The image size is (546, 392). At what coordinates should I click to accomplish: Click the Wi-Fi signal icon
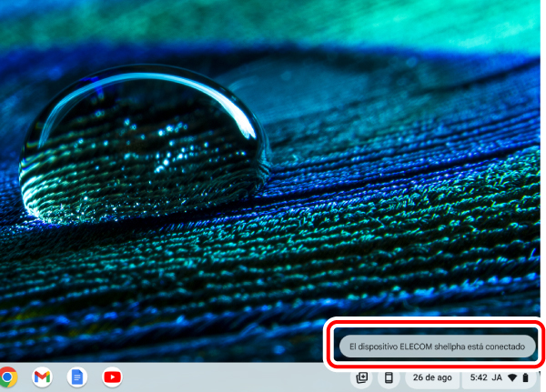511,377
